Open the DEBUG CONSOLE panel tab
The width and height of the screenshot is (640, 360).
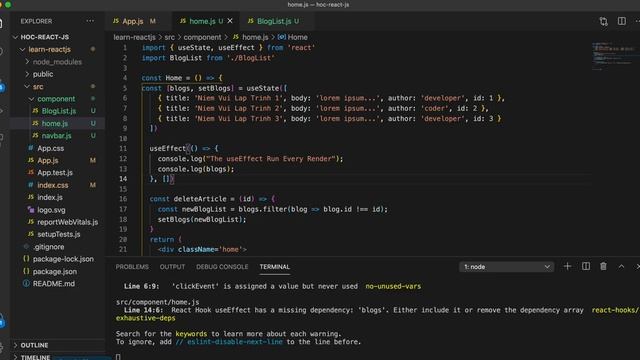[x=222, y=267]
